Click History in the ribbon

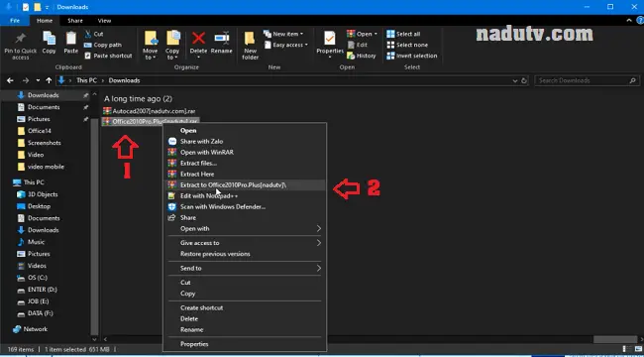click(361, 56)
